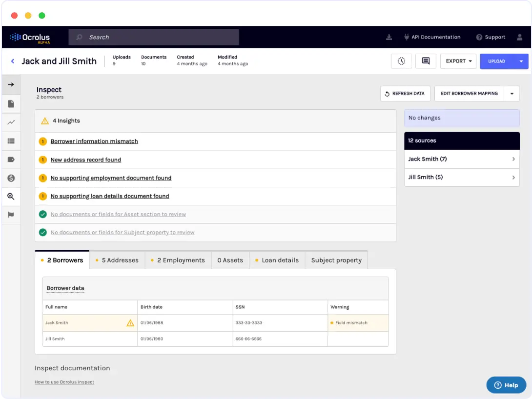Select the Inspect magnifier sidebar icon
532x399 pixels.
pos(11,197)
